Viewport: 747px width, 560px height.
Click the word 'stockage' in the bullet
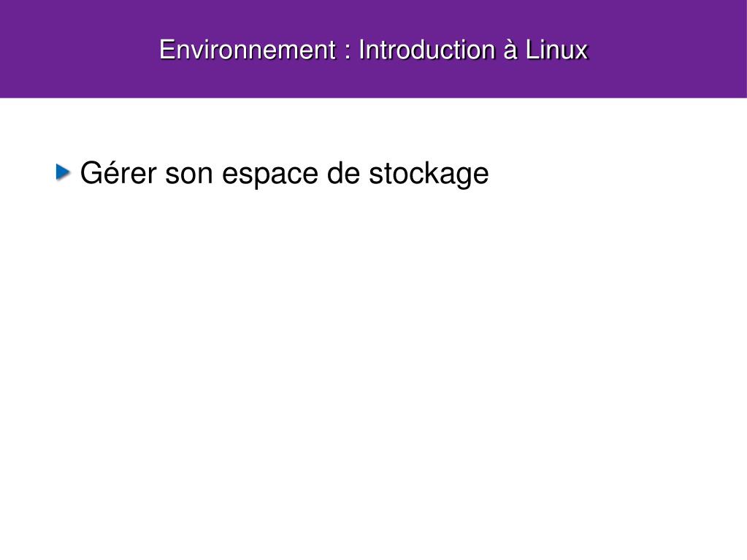point(429,174)
